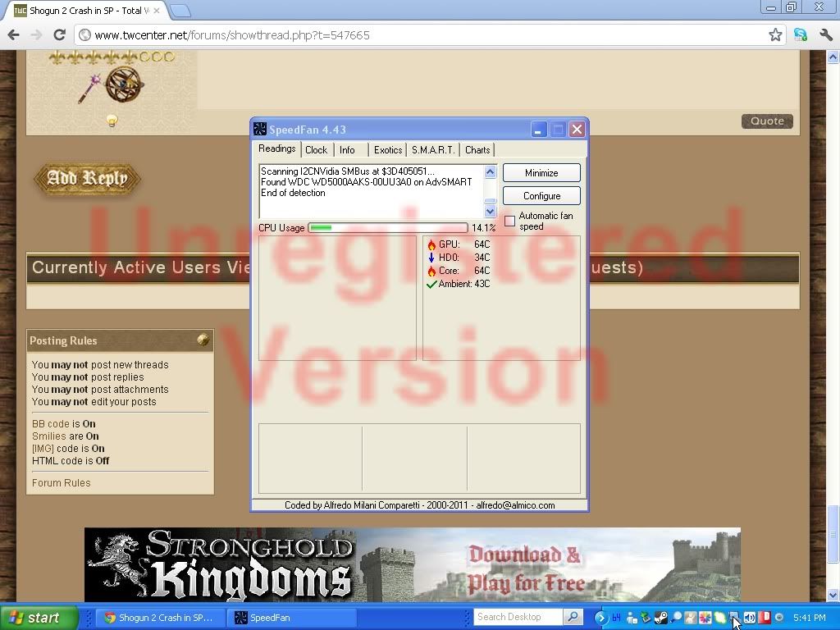This screenshot has width=840, height=630.
Task: Click the Add Reply button
Action: click(x=87, y=178)
